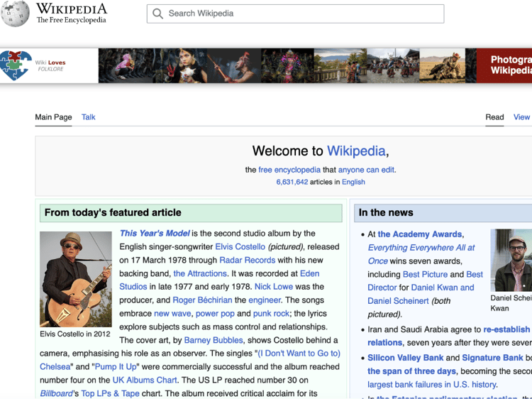The height and width of the screenshot is (399, 532).
Task: Select the Read tab
Action: pyautogui.click(x=494, y=117)
